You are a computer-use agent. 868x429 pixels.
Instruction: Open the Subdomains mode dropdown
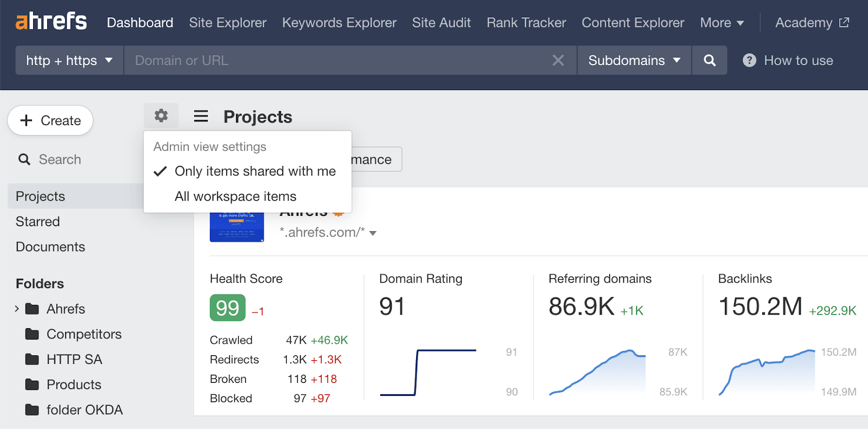click(x=634, y=60)
